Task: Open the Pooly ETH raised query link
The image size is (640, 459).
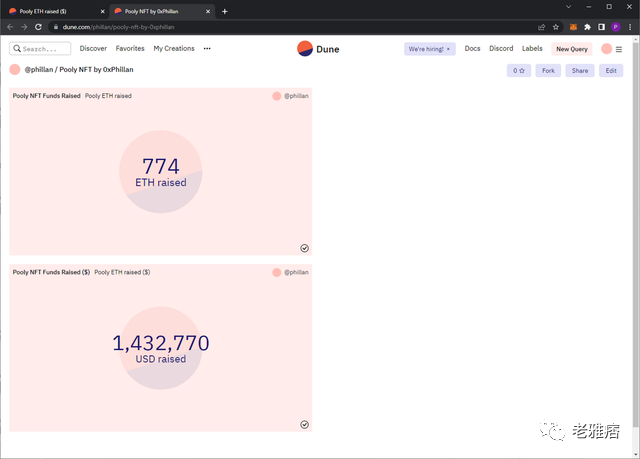Action: click(108, 96)
